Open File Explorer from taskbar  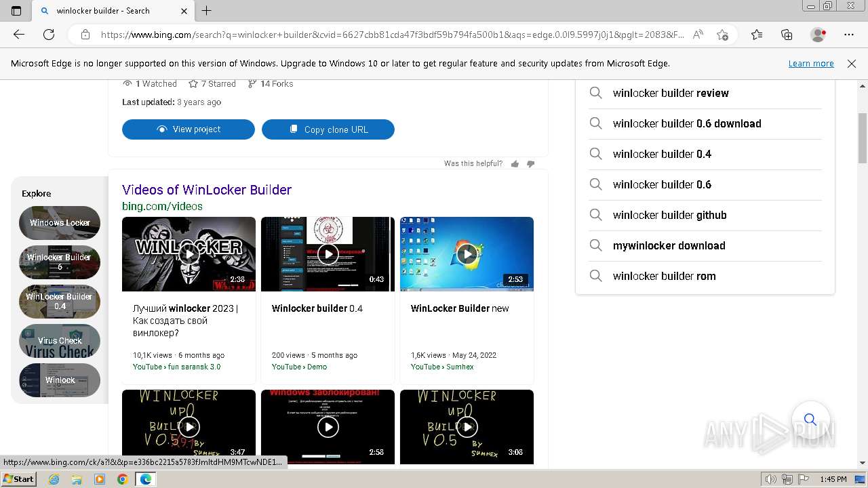point(77,479)
